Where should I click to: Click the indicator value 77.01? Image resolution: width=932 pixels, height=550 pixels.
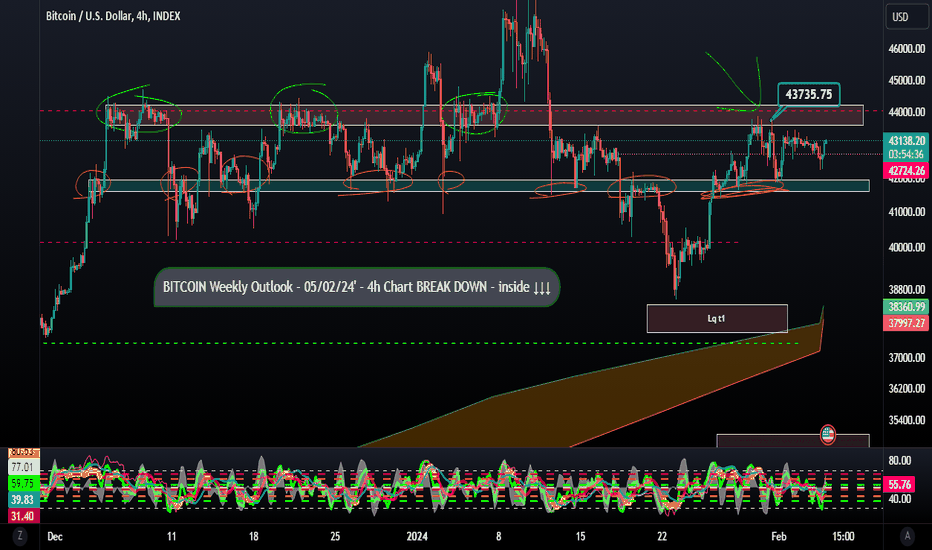23,467
